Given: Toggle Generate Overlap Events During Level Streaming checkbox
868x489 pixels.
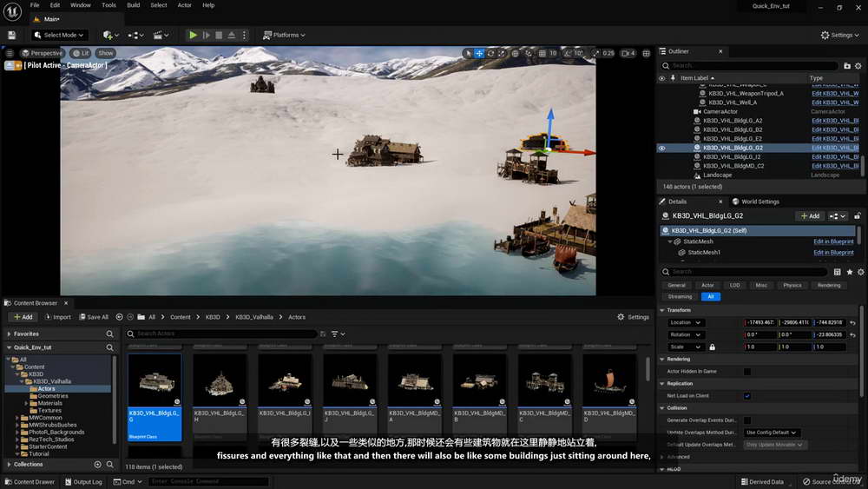Looking at the screenshot, I should [x=747, y=420].
